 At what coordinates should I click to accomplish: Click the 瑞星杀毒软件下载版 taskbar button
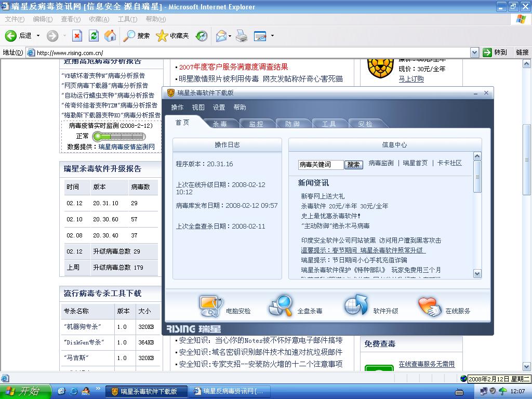pos(146,392)
